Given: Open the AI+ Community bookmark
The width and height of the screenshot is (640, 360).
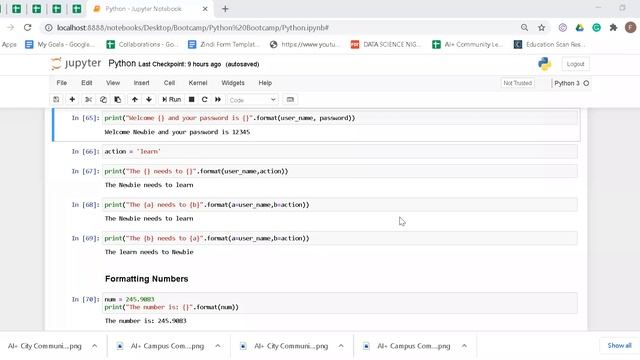Looking at the screenshot, I should [x=468, y=44].
